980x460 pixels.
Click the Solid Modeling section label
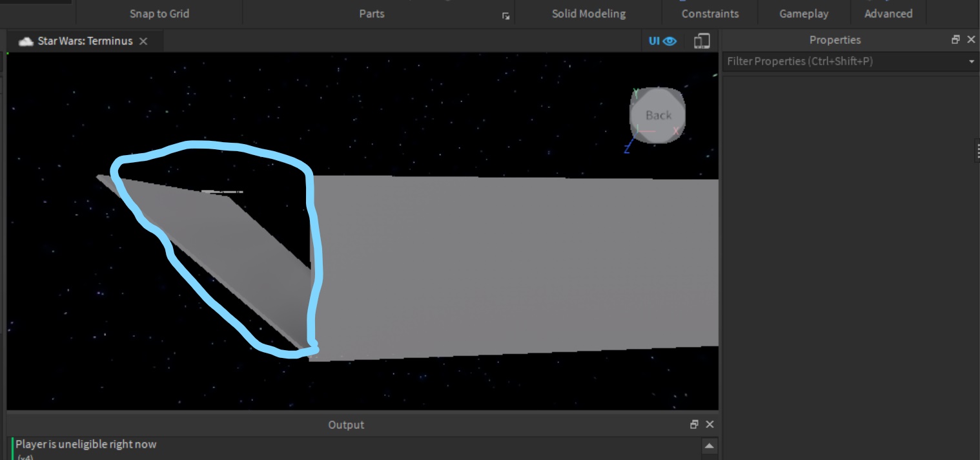(589, 14)
